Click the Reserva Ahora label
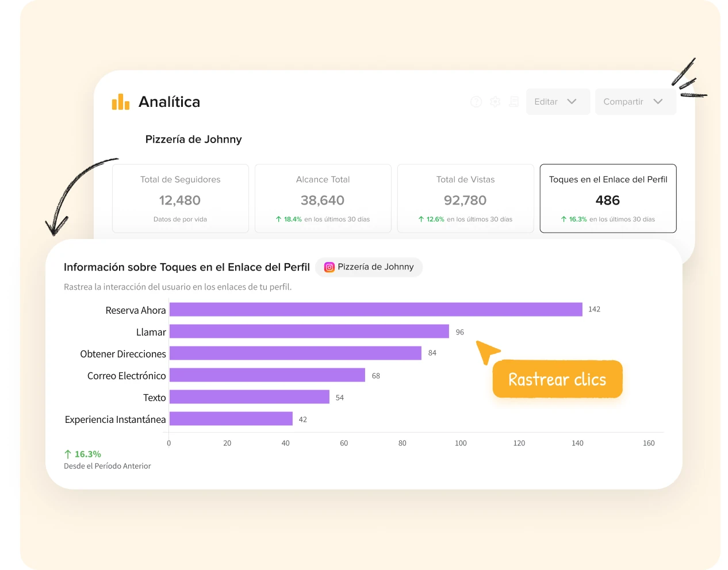Image resolution: width=728 pixels, height=570 pixels. [136, 310]
